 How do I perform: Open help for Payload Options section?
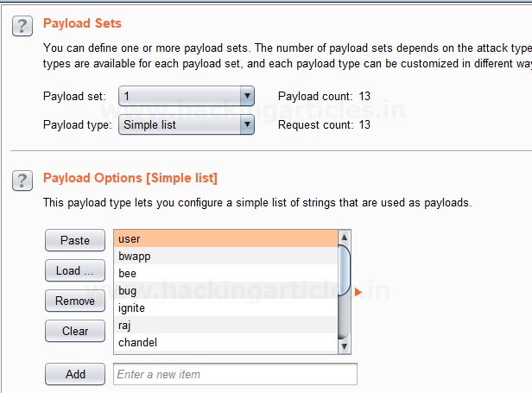point(22,181)
